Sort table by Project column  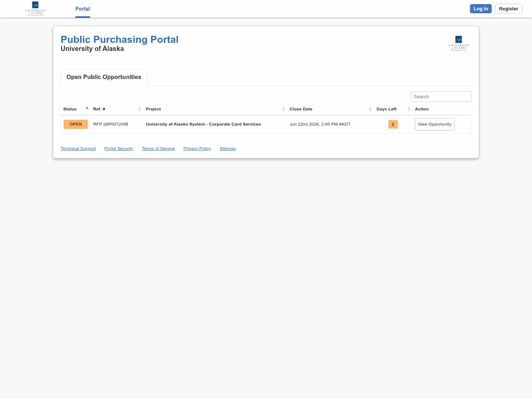pyautogui.click(x=215, y=109)
